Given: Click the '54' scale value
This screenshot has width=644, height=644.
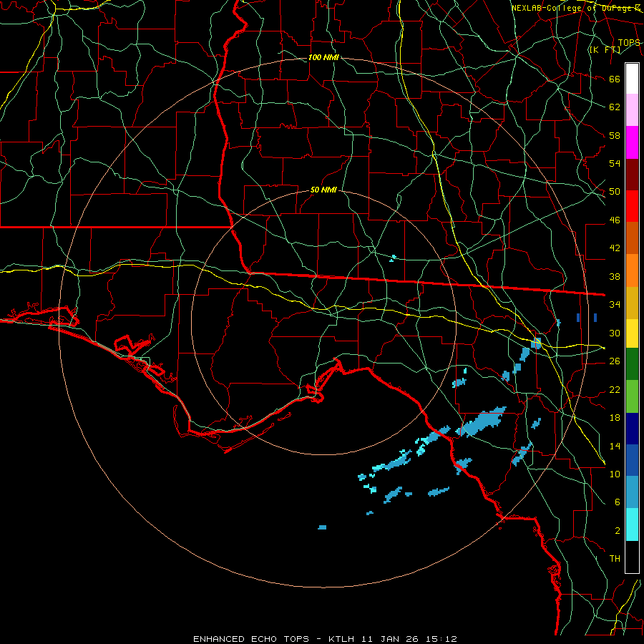Looking at the screenshot, I should 615,163.
